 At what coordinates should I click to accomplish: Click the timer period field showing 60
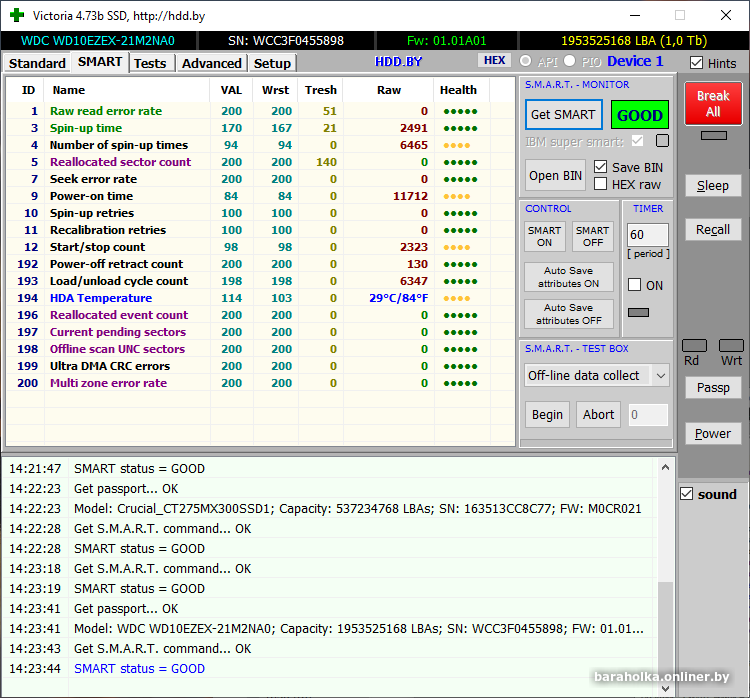[x=648, y=235]
